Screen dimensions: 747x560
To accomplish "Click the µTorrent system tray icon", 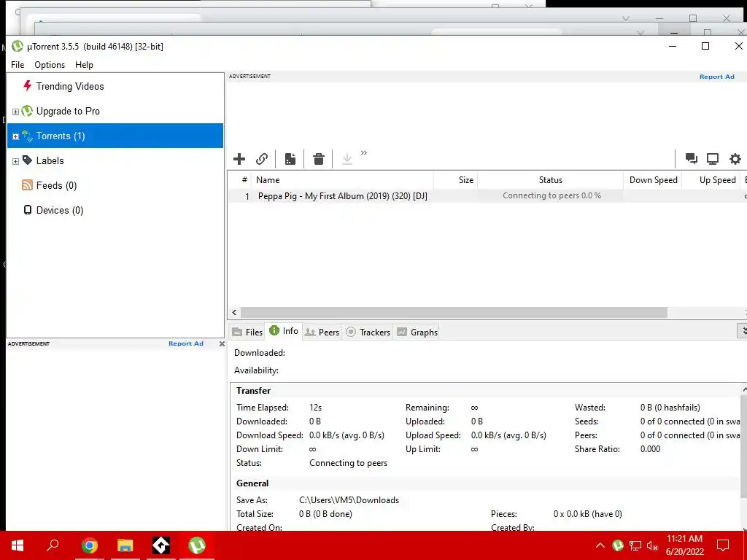I will (617, 545).
